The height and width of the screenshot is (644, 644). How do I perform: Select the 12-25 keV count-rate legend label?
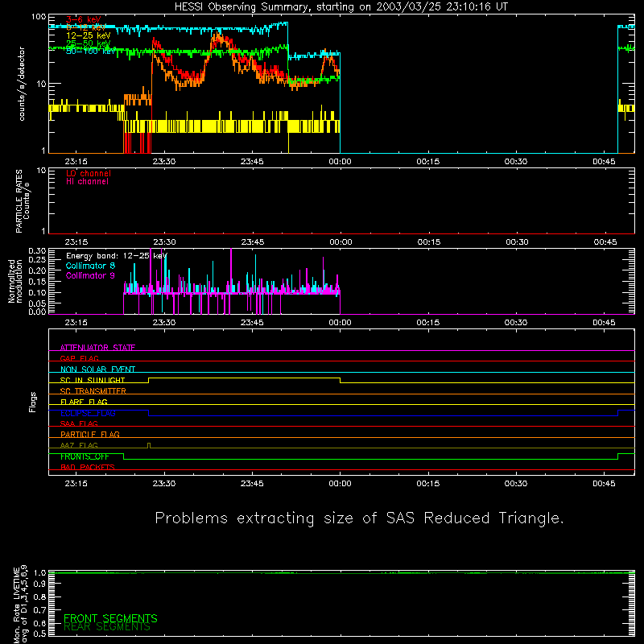pyautogui.click(x=89, y=35)
